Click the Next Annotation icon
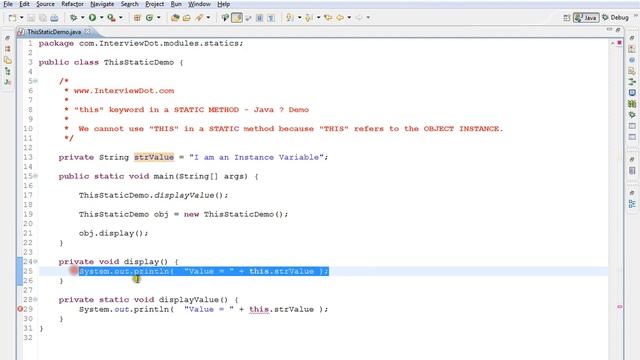 [x=289, y=18]
